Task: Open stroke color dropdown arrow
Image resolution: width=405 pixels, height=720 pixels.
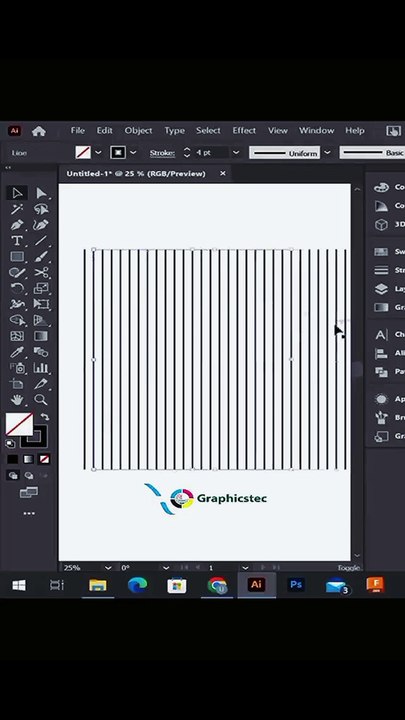Action: tap(133, 152)
